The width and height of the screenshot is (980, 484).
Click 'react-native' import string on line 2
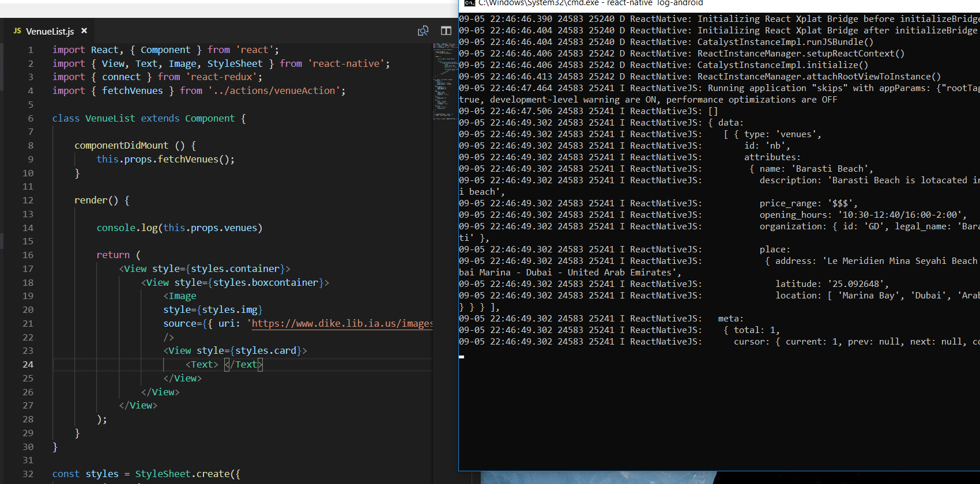346,63
